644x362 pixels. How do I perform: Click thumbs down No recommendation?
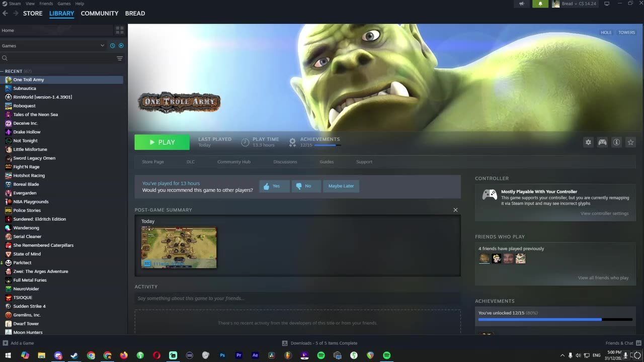[x=306, y=186]
